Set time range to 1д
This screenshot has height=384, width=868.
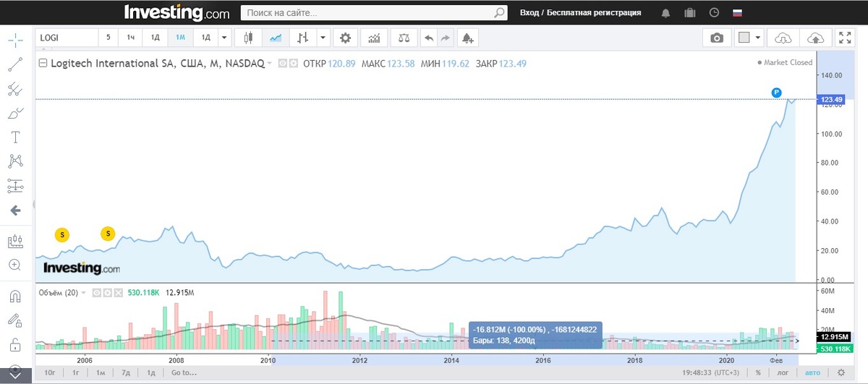(151, 372)
